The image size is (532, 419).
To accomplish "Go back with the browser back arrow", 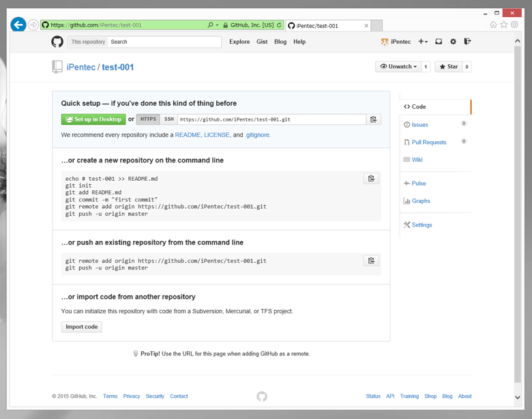I will 18,25.
